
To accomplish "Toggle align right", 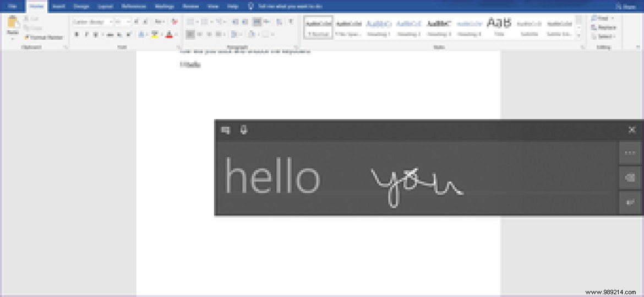I will (210, 35).
